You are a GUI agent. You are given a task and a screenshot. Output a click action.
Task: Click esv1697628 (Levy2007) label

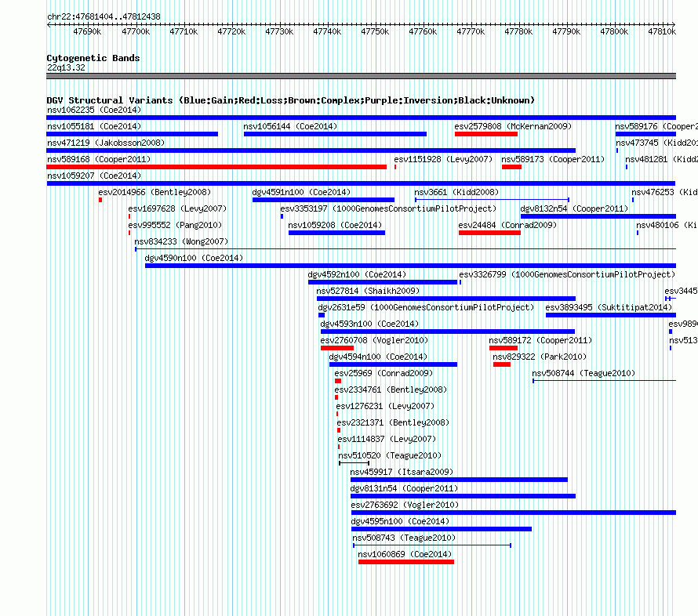click(x=177, y=208)
